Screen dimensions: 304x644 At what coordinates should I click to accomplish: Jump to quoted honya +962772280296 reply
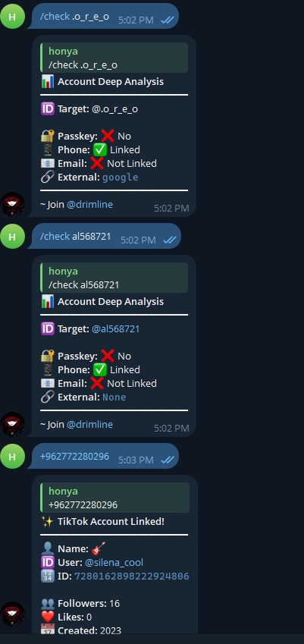115,498
